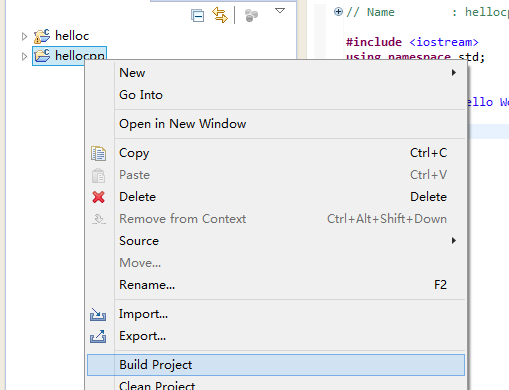
Task: Select Build Project menu item
Action: [276, 365]
